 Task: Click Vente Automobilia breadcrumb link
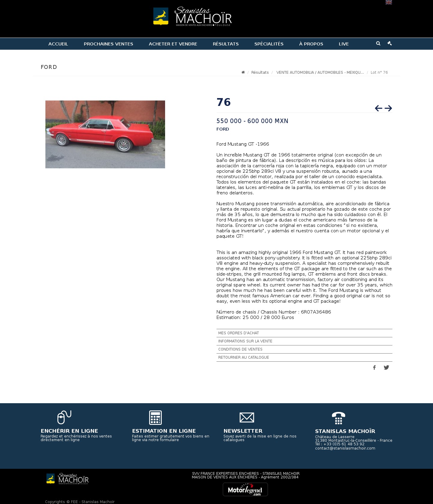click(320, 73)
